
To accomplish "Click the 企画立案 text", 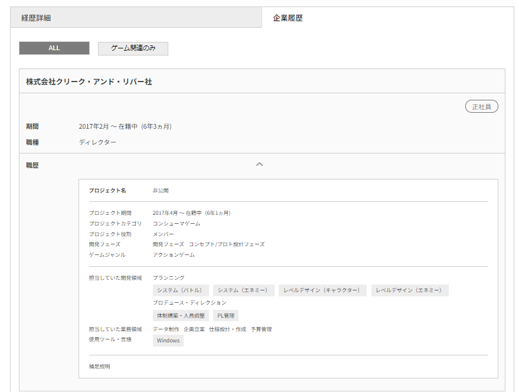I will click(x=194, y=329).
